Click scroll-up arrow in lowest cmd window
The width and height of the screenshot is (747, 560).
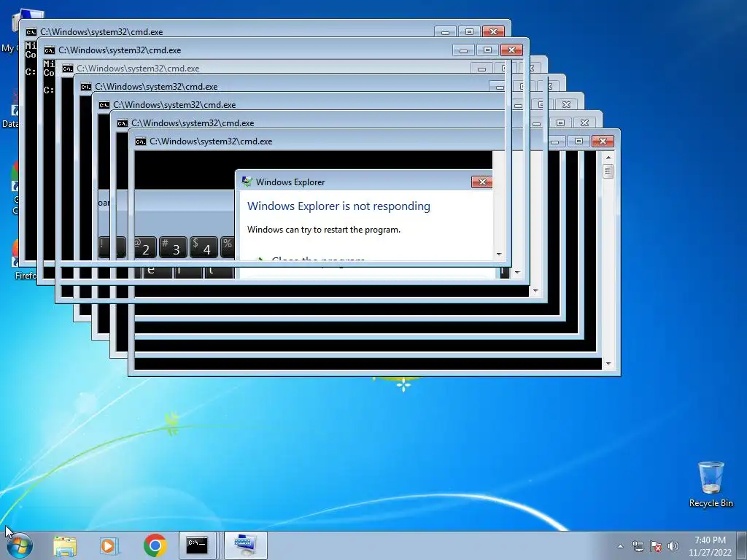tap(608, 157)
